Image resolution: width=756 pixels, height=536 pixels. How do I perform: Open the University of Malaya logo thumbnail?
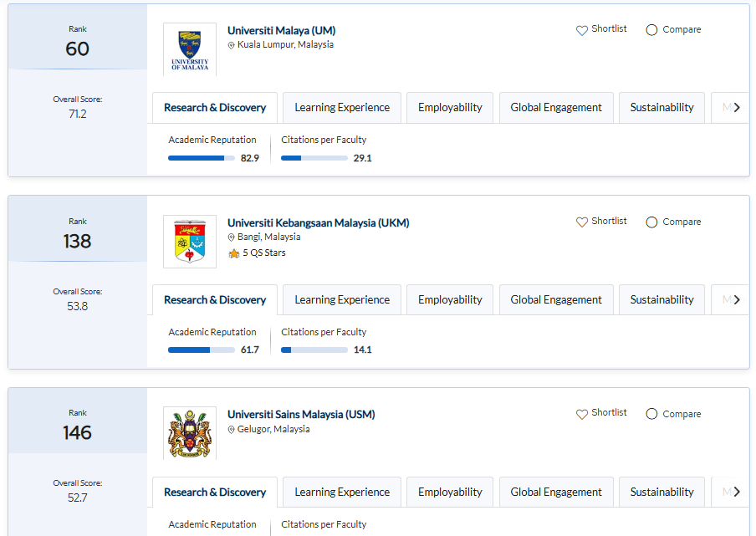click(x=190, y=49)
